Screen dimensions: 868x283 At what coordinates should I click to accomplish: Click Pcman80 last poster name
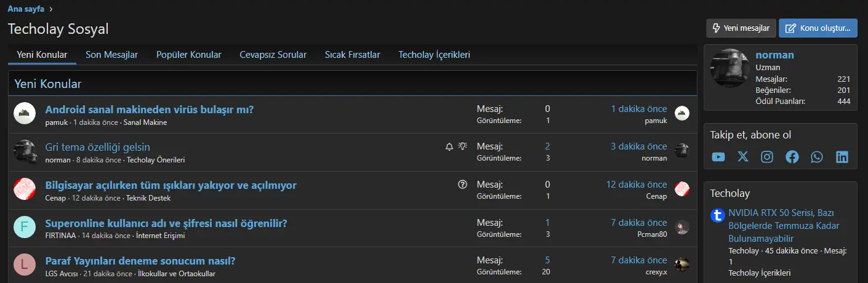coord(652,234)
